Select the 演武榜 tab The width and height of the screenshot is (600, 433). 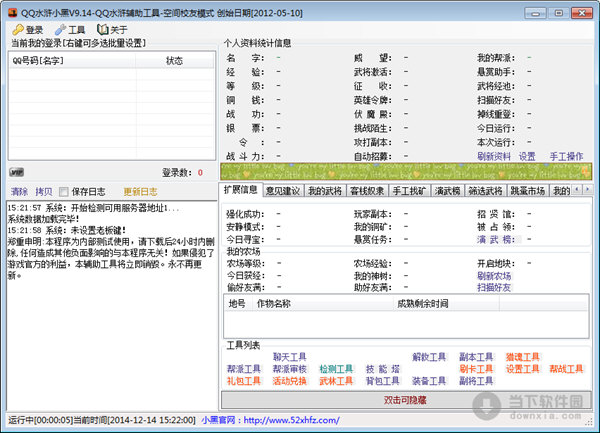(447, 190)
